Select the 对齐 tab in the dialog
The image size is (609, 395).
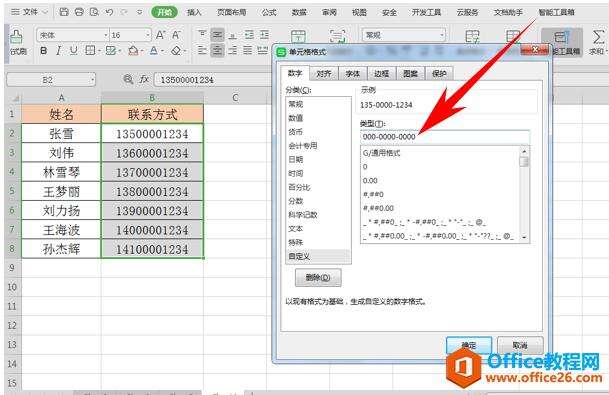pyautogui.click(x=324, y=73)
